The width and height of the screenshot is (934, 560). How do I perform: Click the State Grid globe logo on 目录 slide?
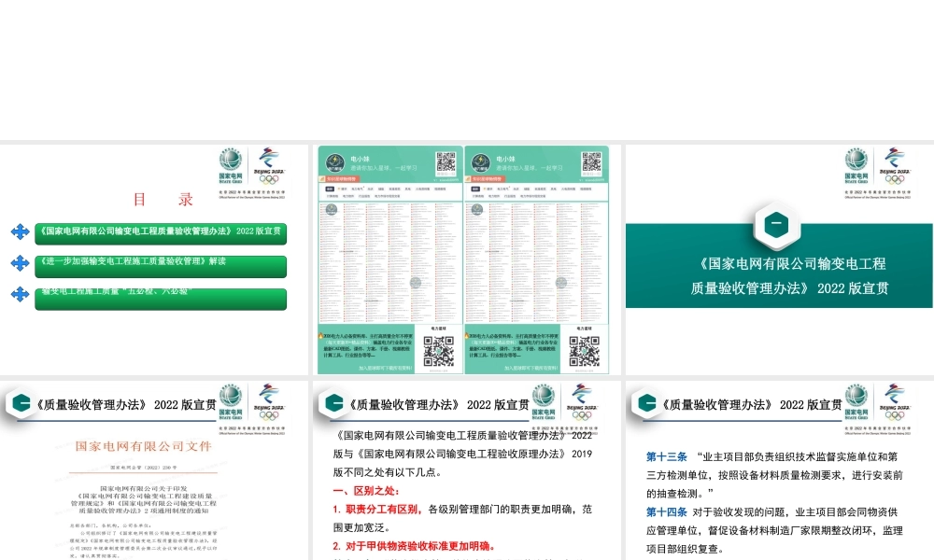pyautogui.click(x=230, y=160)
